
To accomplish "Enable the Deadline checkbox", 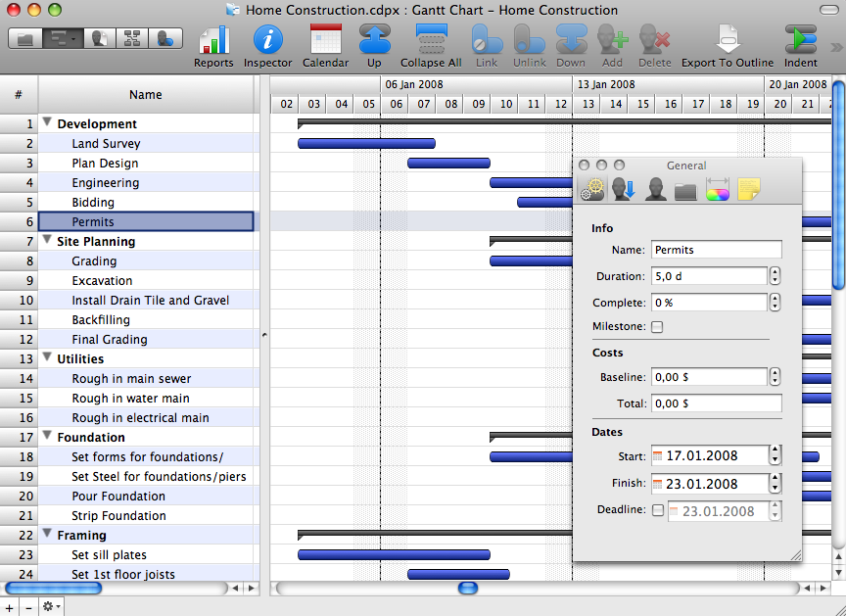I will click(x=657, y=509).
